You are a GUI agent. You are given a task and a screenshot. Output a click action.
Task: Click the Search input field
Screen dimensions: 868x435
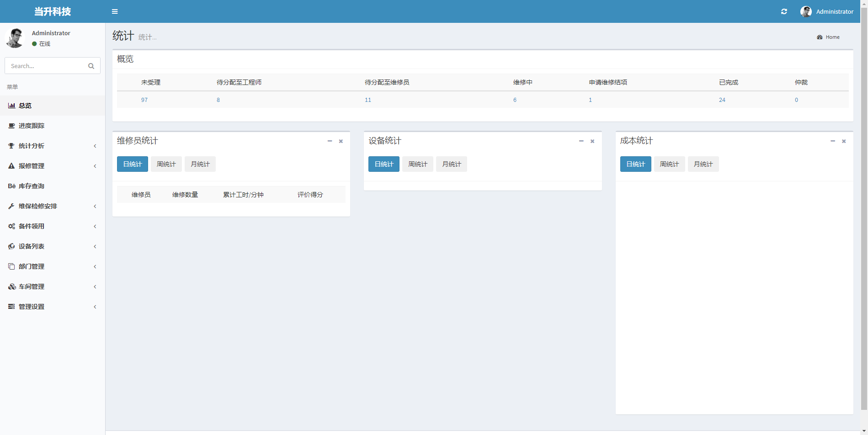pos(46,66)
